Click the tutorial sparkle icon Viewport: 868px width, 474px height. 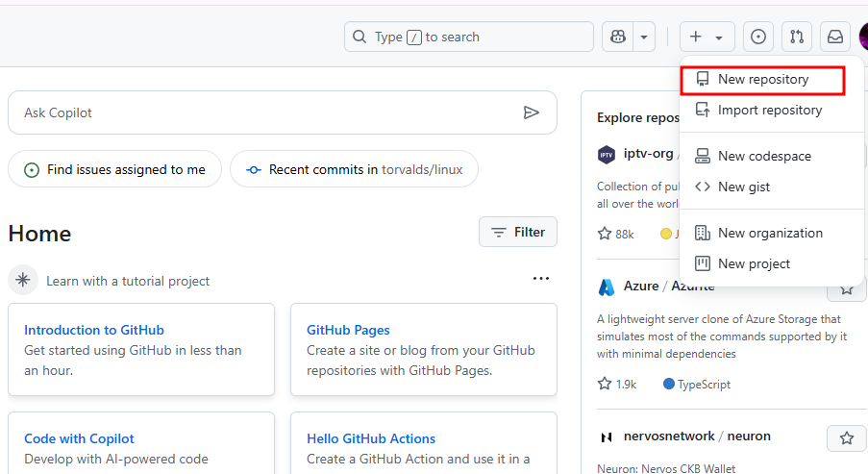point(23,280)
